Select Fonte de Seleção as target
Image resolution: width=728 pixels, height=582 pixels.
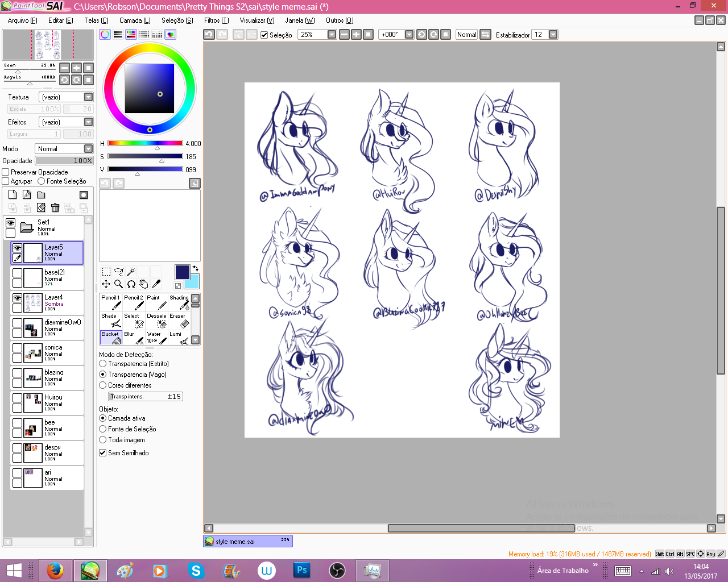point(103,429)
